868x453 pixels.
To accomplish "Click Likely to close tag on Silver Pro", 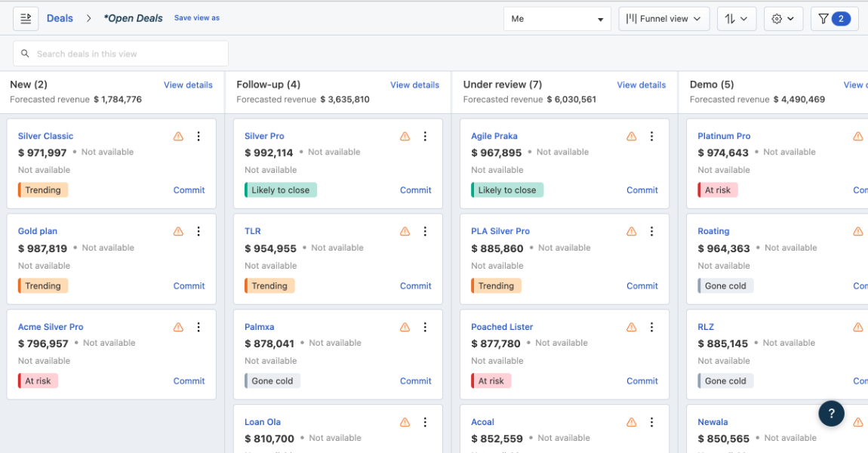I will point(281,190).
